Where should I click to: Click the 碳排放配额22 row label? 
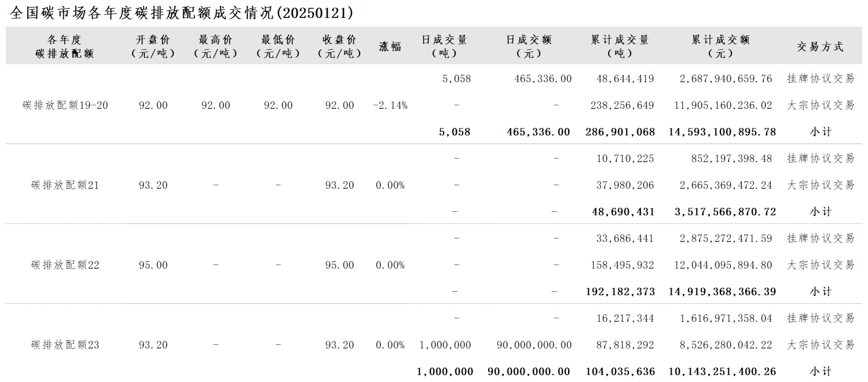click(65, 265)
